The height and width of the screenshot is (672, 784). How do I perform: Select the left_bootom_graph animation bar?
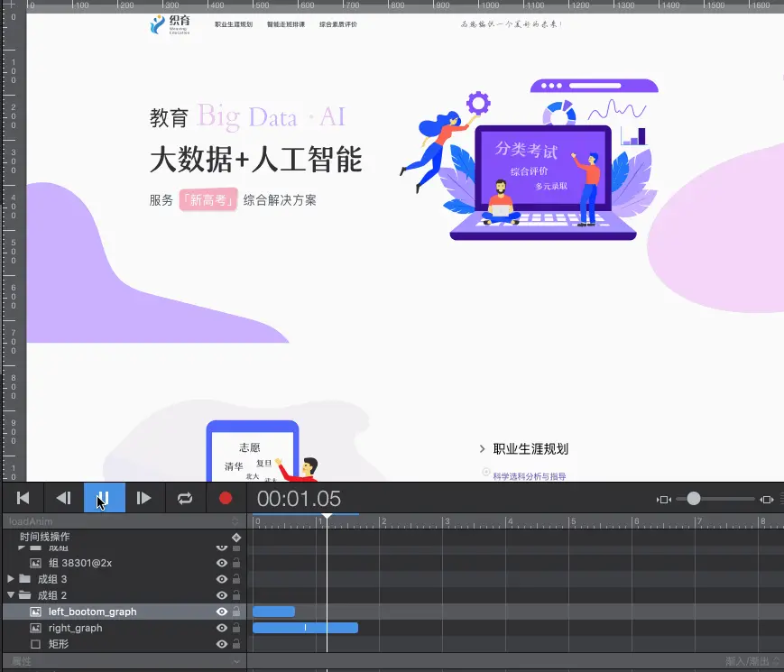(273, 612)
